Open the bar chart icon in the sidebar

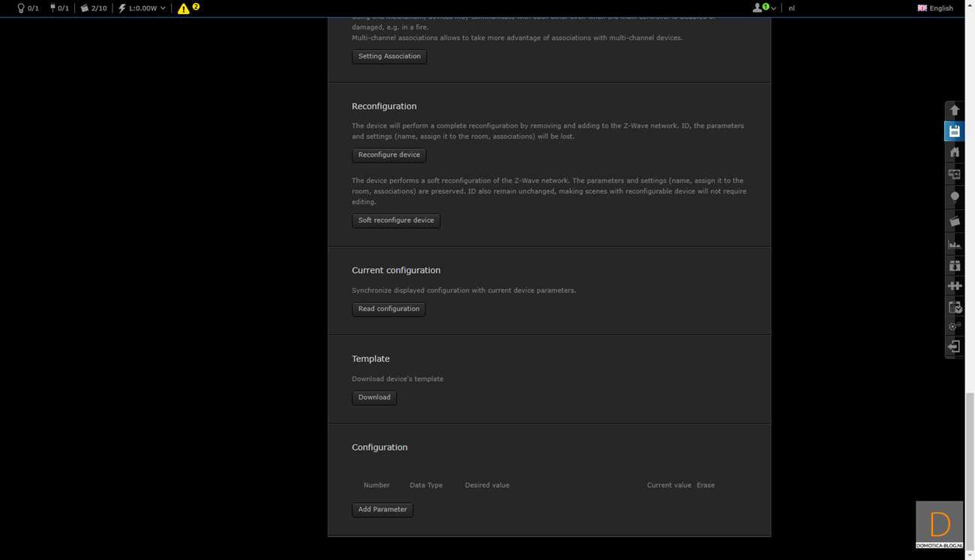[x=954, y=244]
